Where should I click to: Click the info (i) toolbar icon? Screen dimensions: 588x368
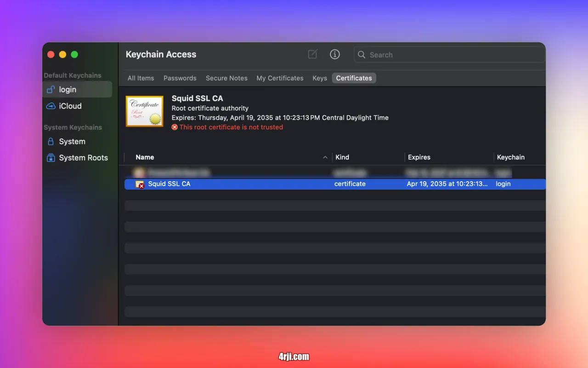click(x=335, y=54)
